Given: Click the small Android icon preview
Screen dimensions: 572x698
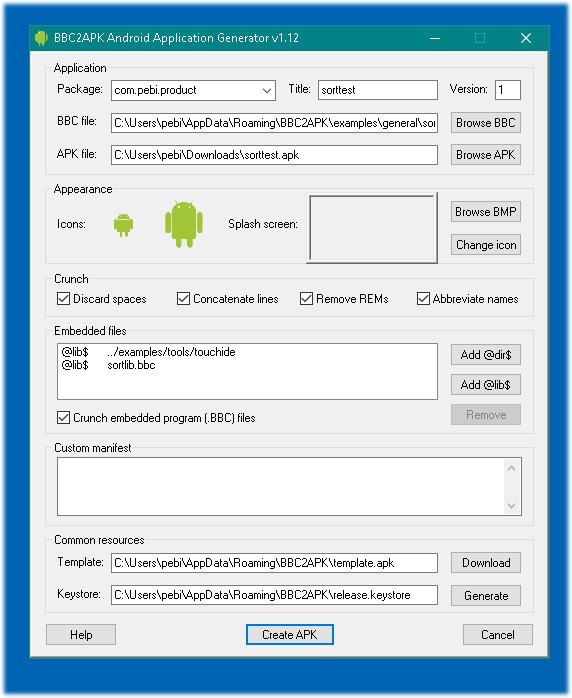Looking at the screenshot, I should tap(123, 225).
